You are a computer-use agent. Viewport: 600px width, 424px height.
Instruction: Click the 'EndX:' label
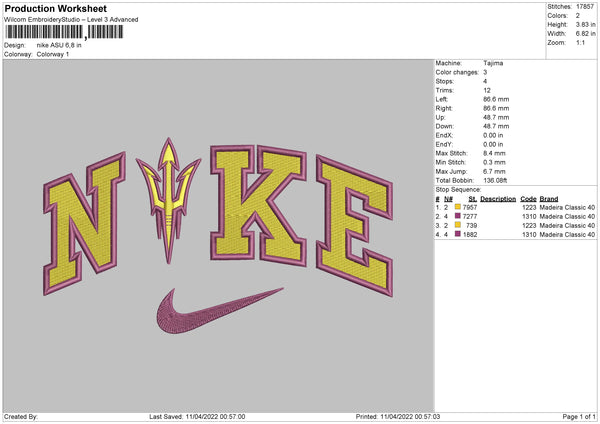444,135
